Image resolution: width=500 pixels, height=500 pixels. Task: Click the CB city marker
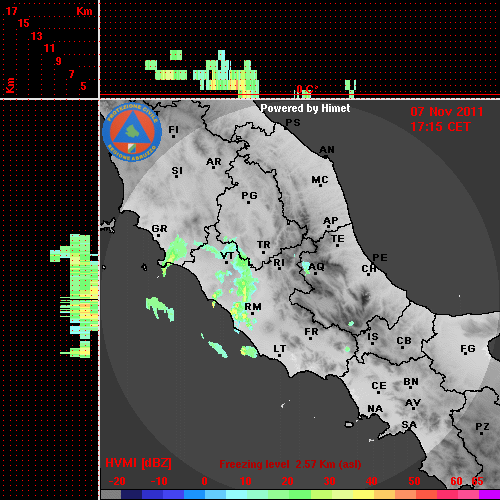click(404, 342)
